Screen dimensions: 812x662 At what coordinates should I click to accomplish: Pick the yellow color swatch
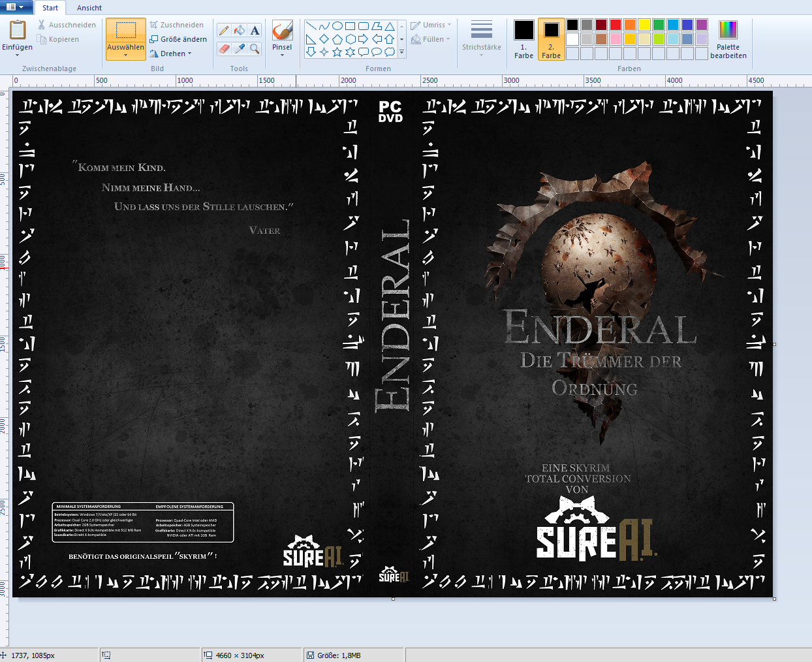pos(644,25)
